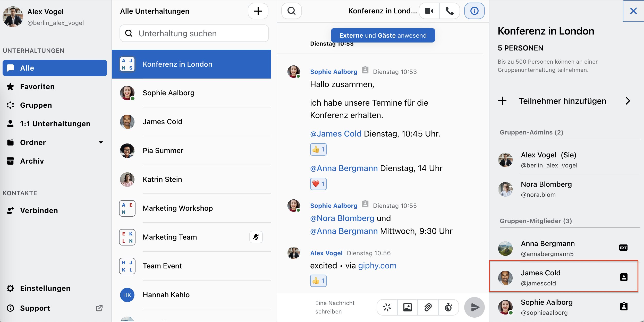The image size is (644, 322).
Task: Start an audio call with the phone icon
Action: tap(450, 11)
